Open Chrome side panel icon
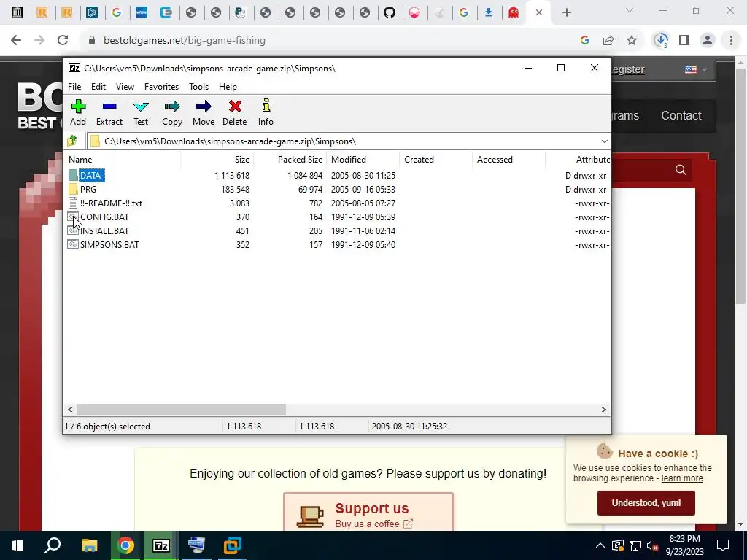Image resolution: width=747 pixels, height=560 pixels. 684,41
